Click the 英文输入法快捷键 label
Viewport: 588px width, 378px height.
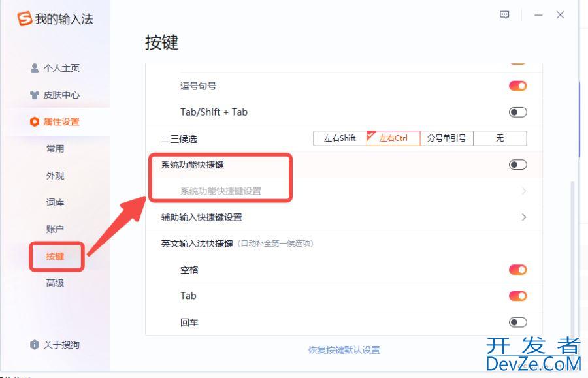pyautogui.click(x=197, y=244)
